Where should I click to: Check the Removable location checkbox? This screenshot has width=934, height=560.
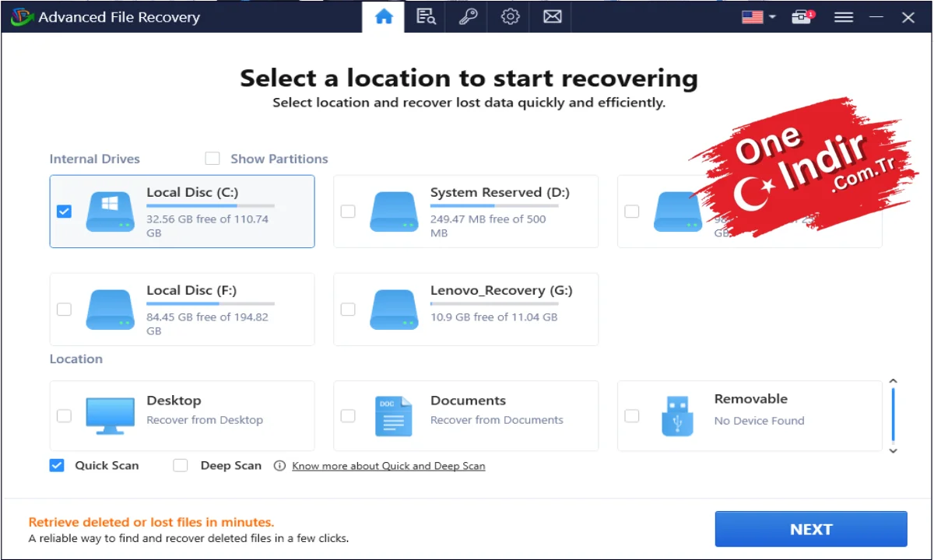pyautogui.click(x=632, y=415)
